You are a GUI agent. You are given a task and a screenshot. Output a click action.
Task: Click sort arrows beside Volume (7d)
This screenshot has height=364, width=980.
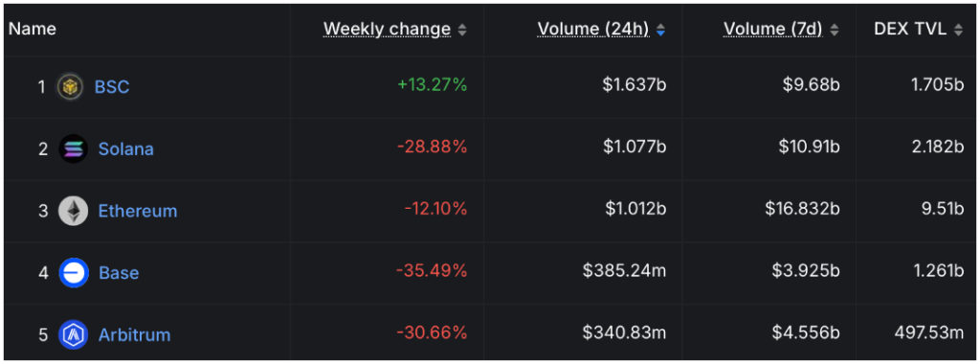pos(835,30)
